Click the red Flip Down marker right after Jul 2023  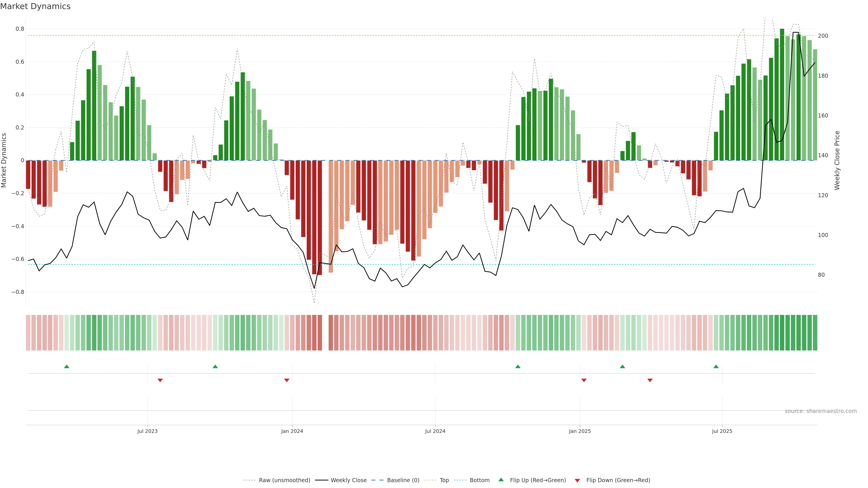[160, 380]
